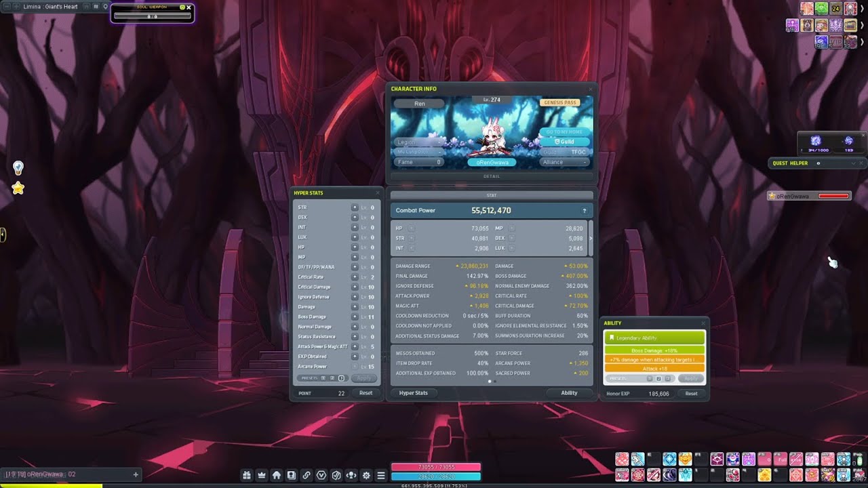Viewport: 868px width, 488px height.
Task: Select Ability preset 3
Action: 668,379
